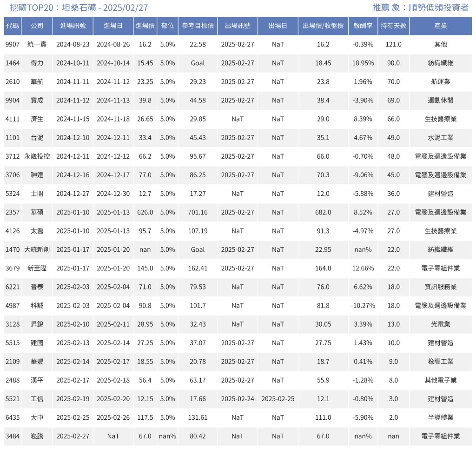Click stock code 4111
Image resolution: width=476 pixels, height=450 pixels.
[x=13, y=119]
